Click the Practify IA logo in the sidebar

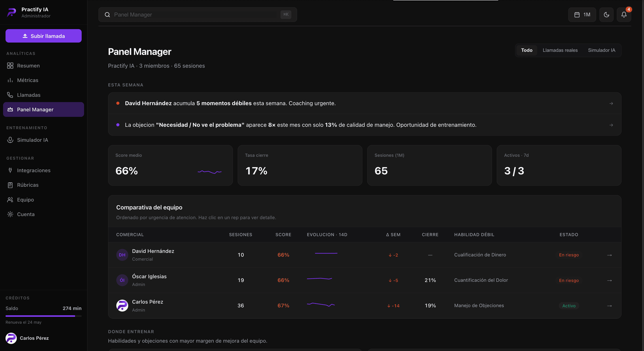(11, 12)
